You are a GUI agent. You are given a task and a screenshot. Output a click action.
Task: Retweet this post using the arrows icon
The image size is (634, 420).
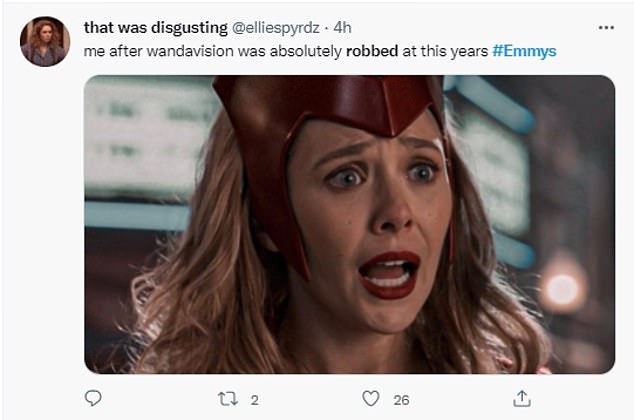coord(227,399)
